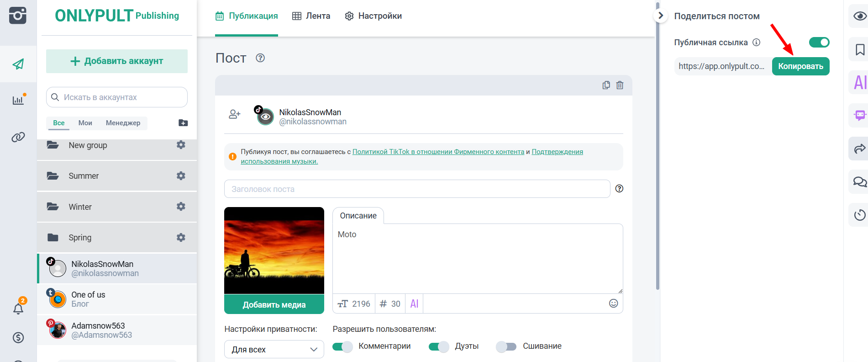Add new account folder icon
This screenshot has width=868, height=362.
tap(183, 122)
